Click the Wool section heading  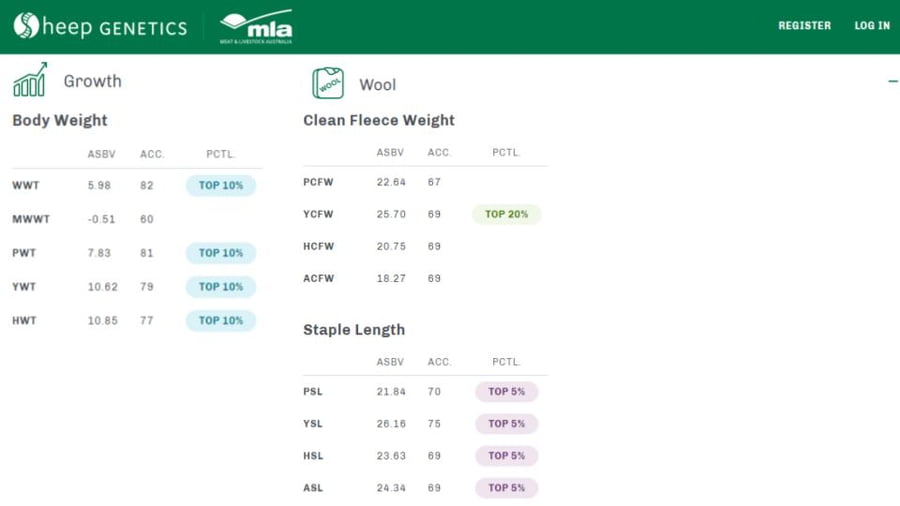(378, 85)
